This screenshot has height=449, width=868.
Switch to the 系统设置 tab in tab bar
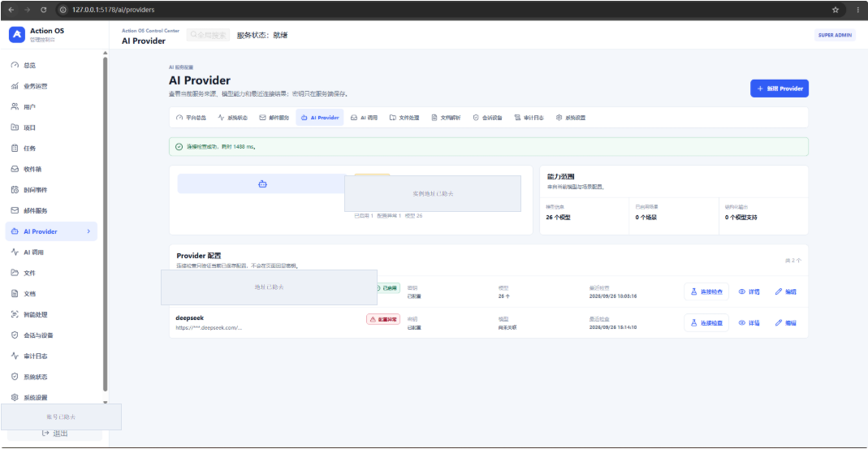[571, 118]
